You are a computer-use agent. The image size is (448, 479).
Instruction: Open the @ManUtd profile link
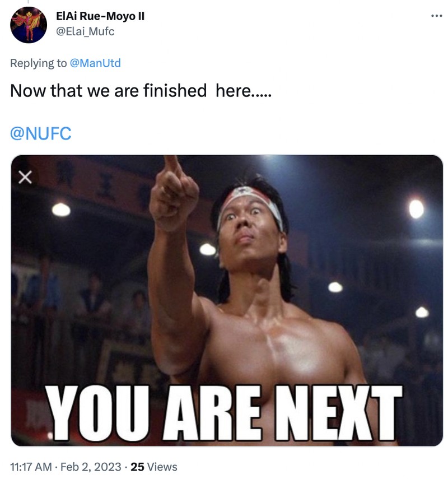click(x=95, y=63)
